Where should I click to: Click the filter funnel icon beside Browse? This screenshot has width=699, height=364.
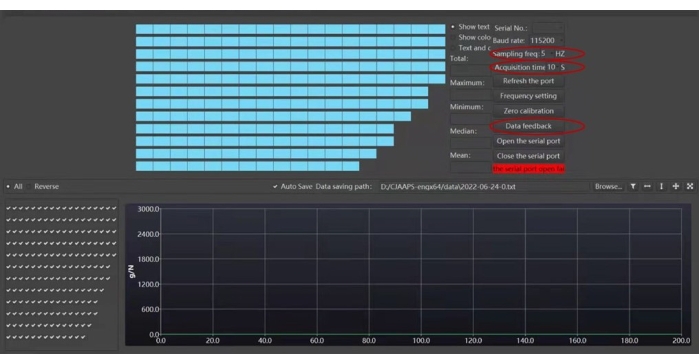tap(633, 186)
